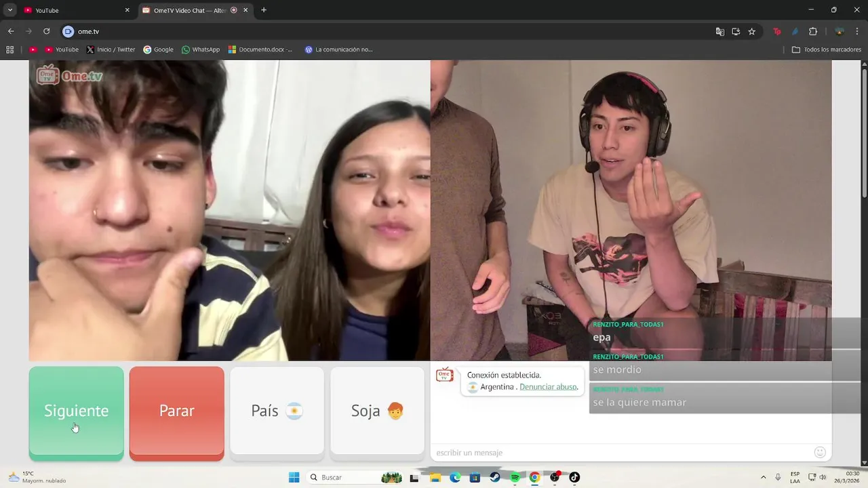Open the YouTube bookmark
This screenshot has width=868, height=488.
pos(62,49)
